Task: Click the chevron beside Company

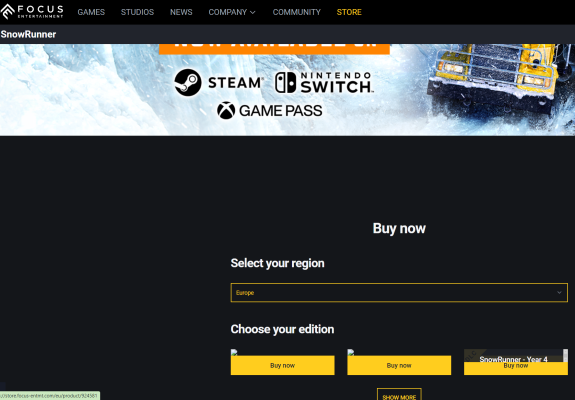Action: coord(253,12)
